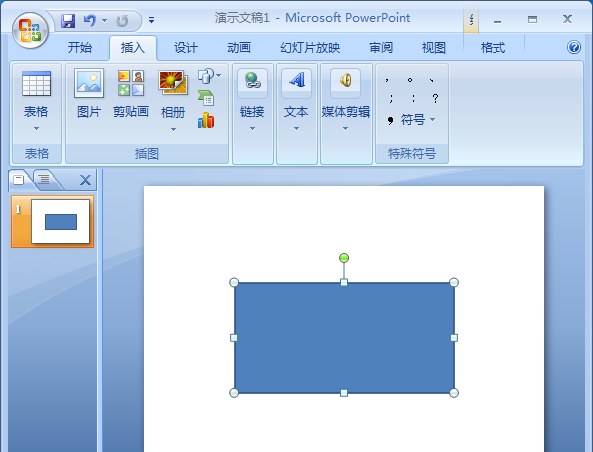Open the 视图 tab

pyautogui.click(x=434, y=48)
